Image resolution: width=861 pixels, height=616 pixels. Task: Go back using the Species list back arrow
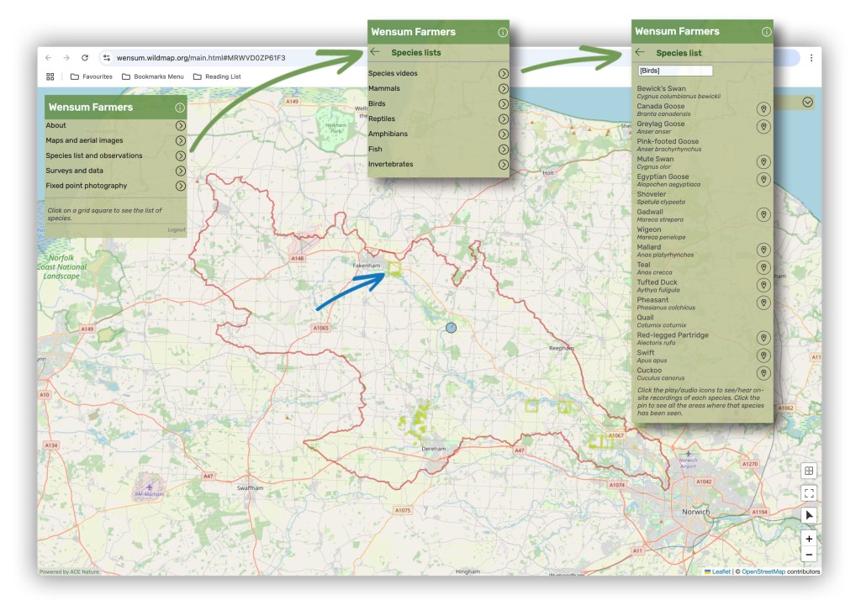(641, 53)
